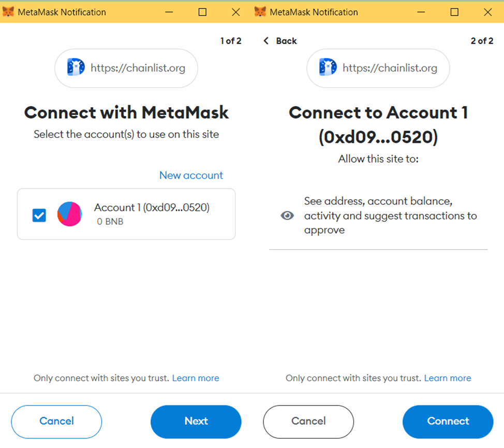504x448 pixels.
Task: Maximize the left MetaMask Notification window
Action: 202,12
